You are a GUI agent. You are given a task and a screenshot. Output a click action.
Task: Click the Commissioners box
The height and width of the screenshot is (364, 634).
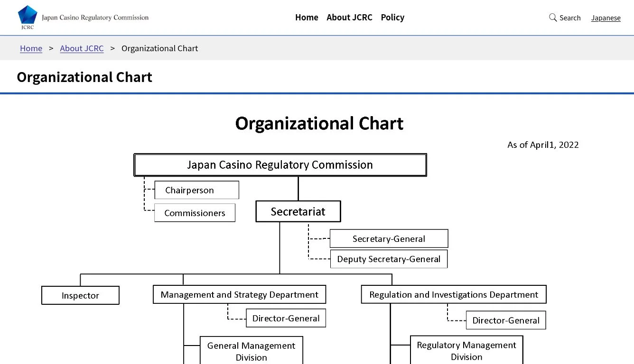[x=195, y=213]
